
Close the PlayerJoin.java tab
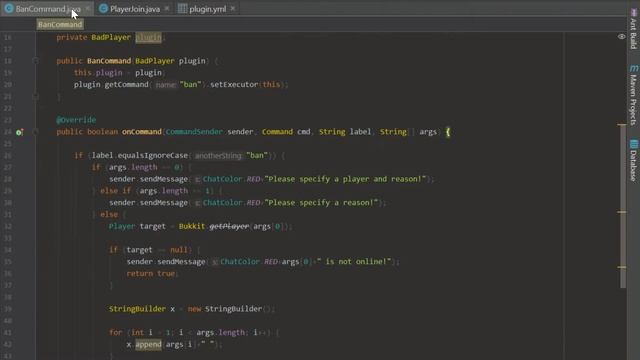[x=167, y=8]
